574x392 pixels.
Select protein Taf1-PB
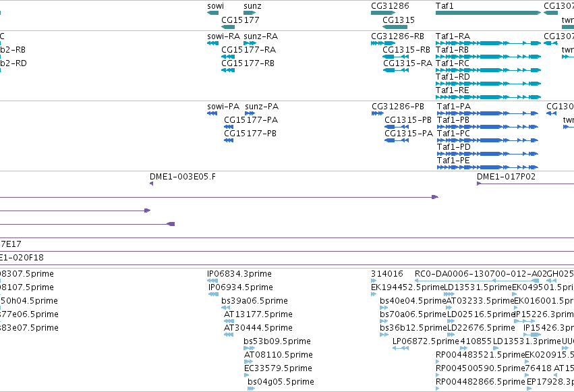(x=453, y=120)
